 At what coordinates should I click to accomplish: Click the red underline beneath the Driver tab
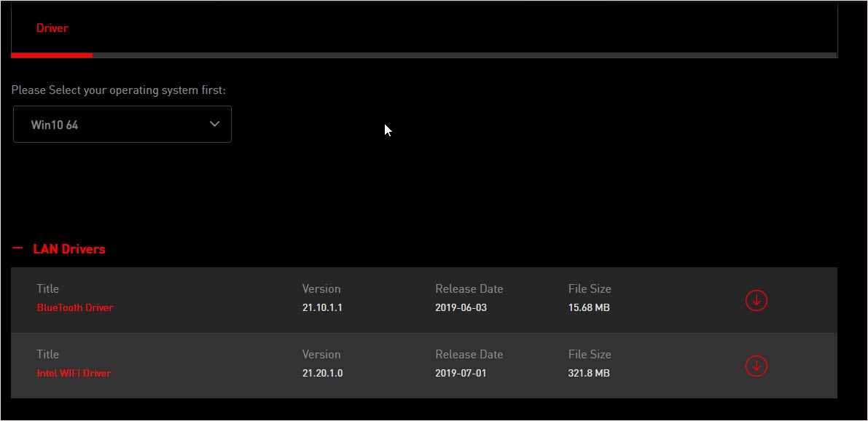52,55
